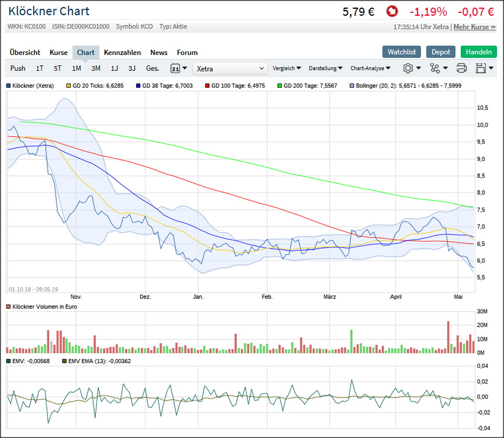
Task: Click the green GD 200 Tage swatch
Action: tap(279, 86)
